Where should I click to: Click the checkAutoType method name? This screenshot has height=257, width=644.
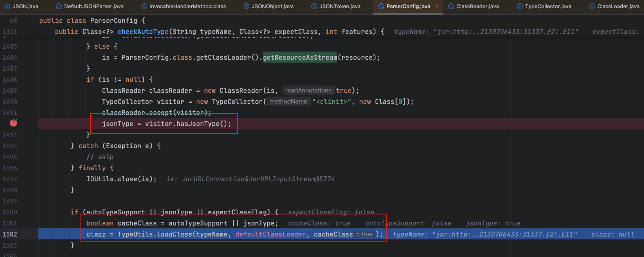[143, 32]
